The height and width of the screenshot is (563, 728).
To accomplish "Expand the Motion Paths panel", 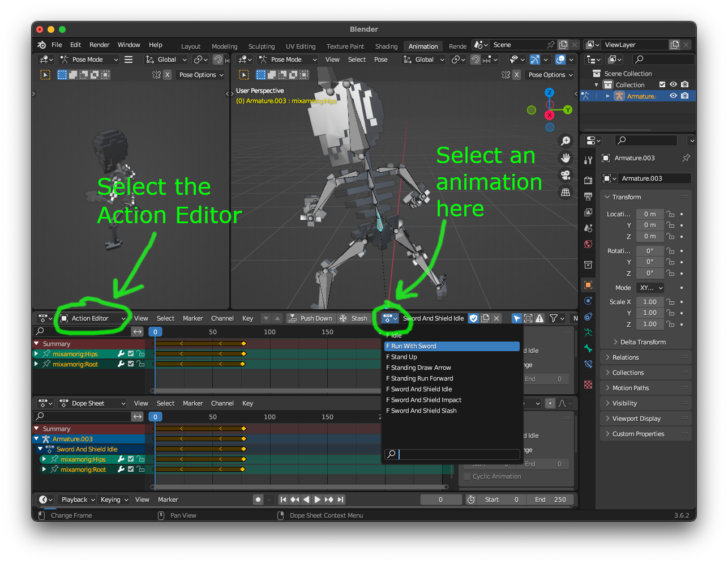I will [x=645, y=388].
